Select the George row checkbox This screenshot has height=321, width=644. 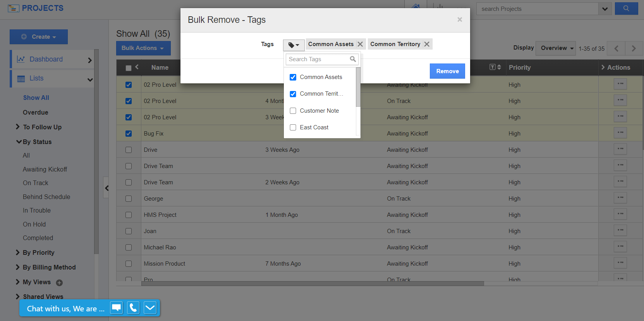pyautogui.click(x=129, y=199)
